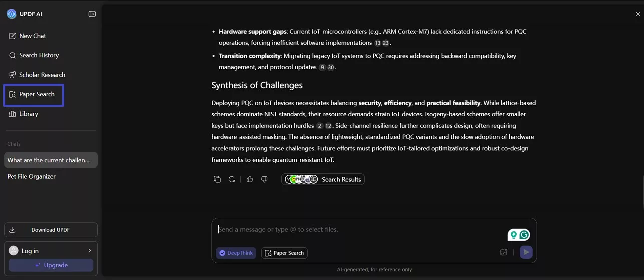The width and height of the screenshot is (644, 280).
Task: Start a New Chat
Action: click(x=32, y=36)
